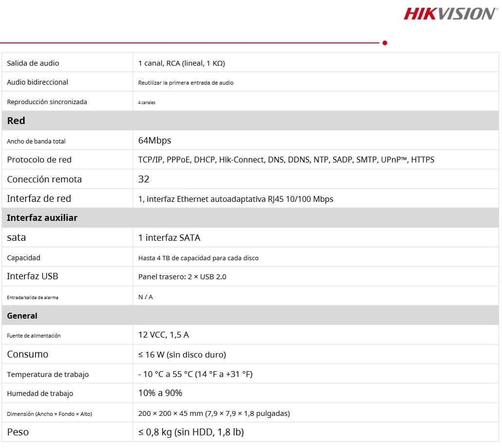Select the 1 interfaz SATA value

point(169,238)
